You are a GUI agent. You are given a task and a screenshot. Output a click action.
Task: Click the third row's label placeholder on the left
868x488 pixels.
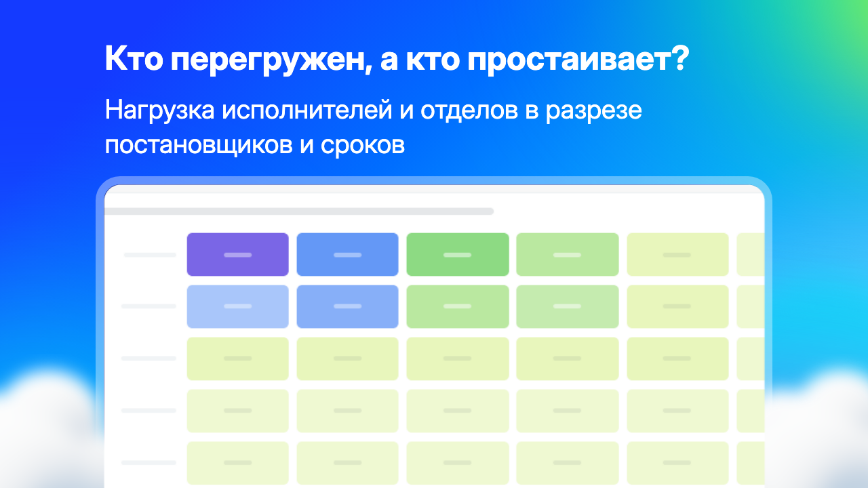coord(149,359)
